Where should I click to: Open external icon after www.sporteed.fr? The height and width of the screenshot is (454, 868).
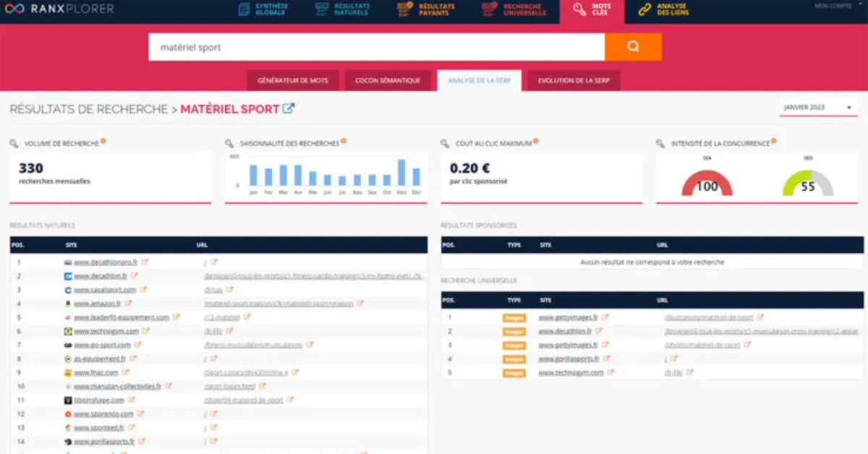(132, 427)
